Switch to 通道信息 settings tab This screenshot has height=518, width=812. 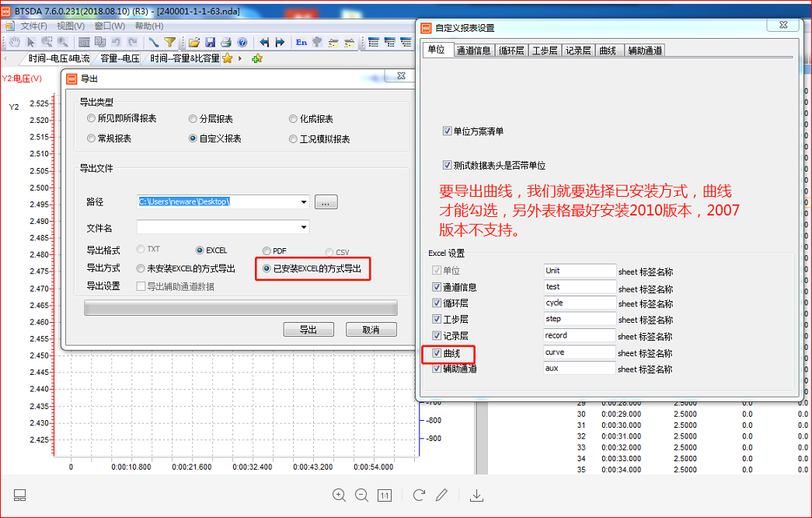[473, 51]
